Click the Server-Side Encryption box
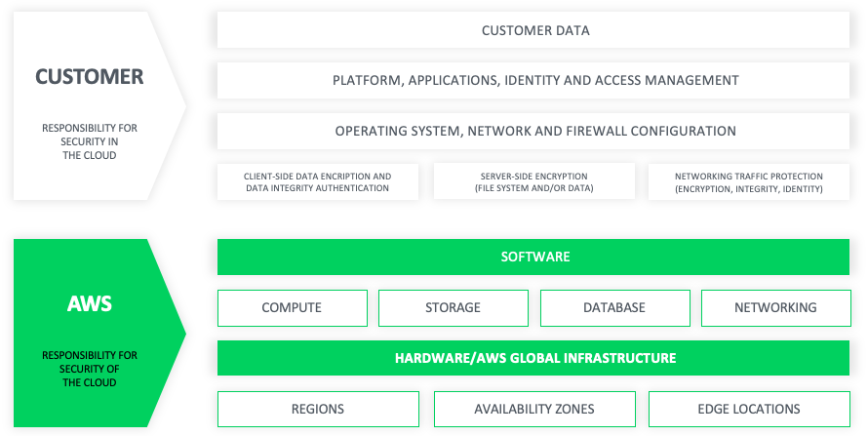The image size is (868, 436). click(x=534, y=182)
